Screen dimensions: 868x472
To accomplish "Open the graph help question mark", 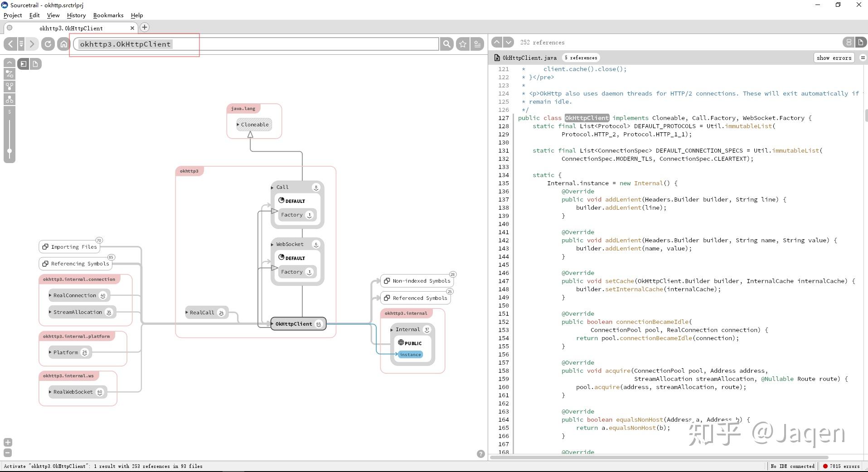I will [481, 454].
